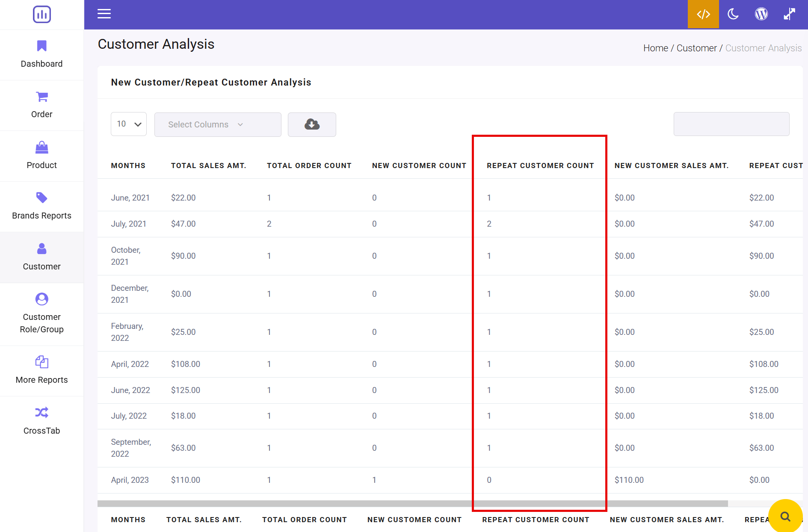Open the Product reports section
This screenshot has width=808, height=532.
(x=41, y=156)
